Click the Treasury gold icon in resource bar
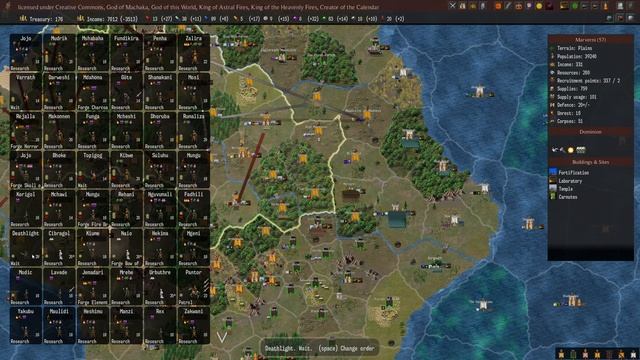640x360 pixels. pos(23,18)
